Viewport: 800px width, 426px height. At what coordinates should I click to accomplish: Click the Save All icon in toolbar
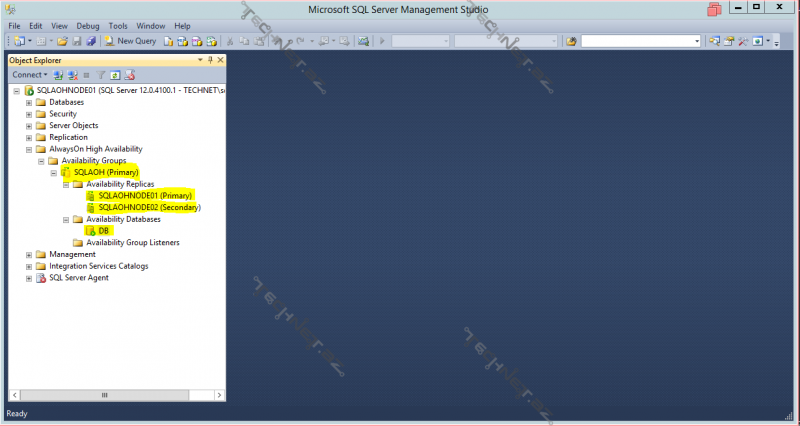tap(90, 41)
